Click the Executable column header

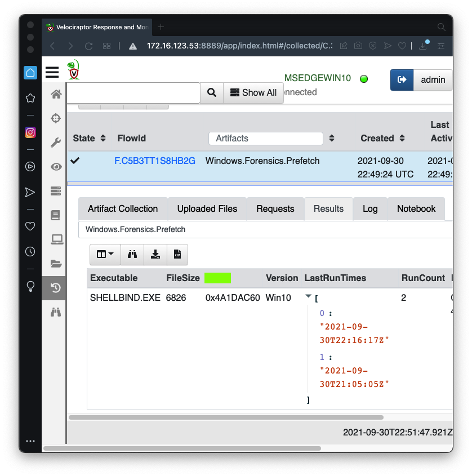click(x=114, y=278)
